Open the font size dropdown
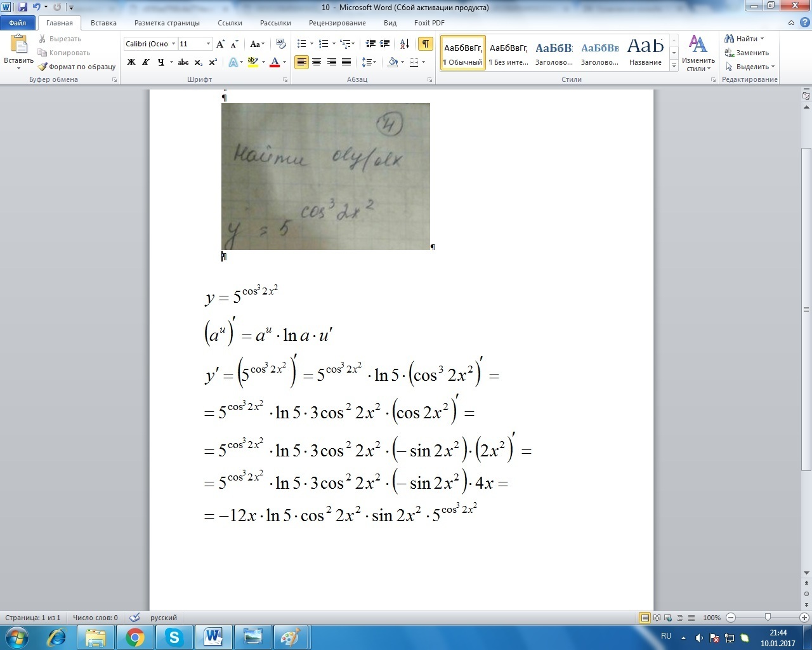Screen dimensions: 812x650 (x=208, y=44)
